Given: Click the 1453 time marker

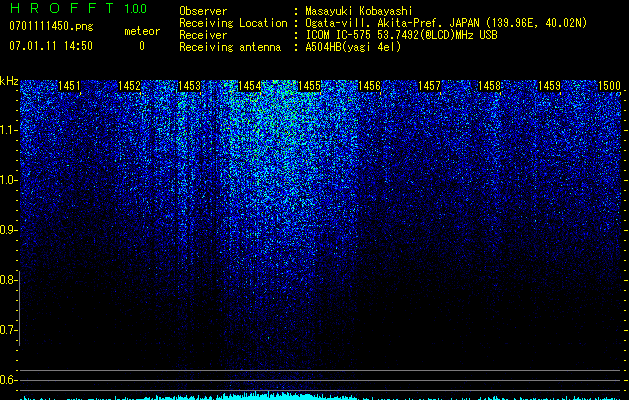Looking at the screenshot, I should (189, 86).
